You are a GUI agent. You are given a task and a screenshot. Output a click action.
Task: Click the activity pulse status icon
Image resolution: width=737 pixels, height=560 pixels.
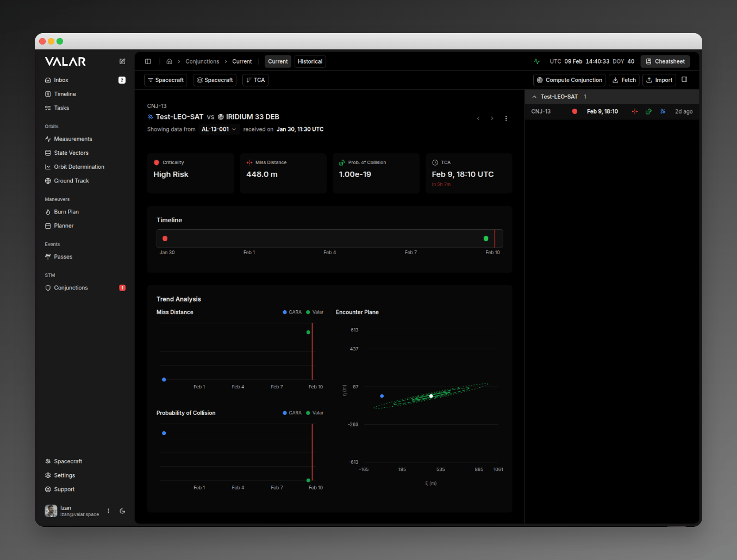point(536,61)
